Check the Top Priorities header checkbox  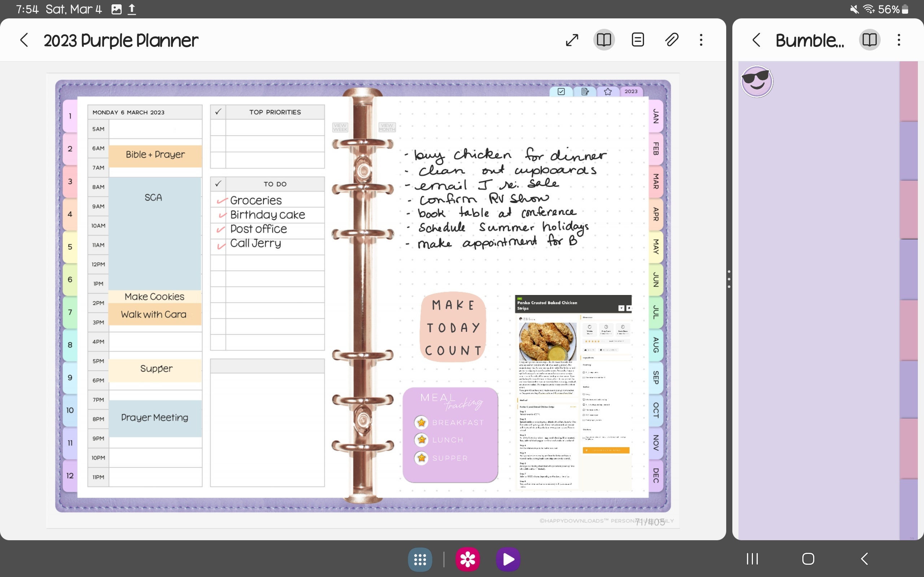[218, 112]
